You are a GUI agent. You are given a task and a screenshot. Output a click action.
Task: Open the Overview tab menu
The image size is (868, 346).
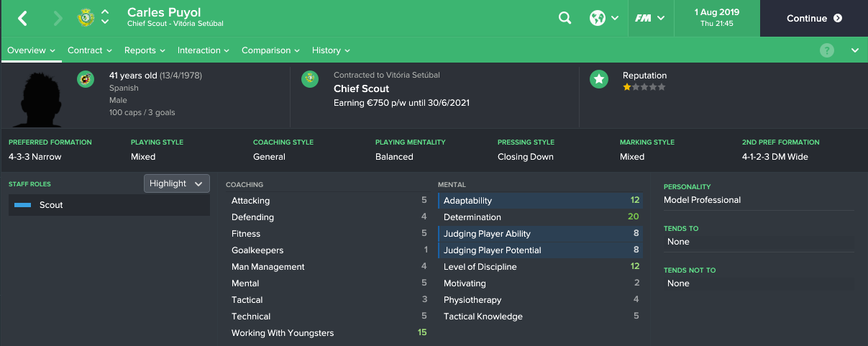pyautogui.click(x=32, y=50)
